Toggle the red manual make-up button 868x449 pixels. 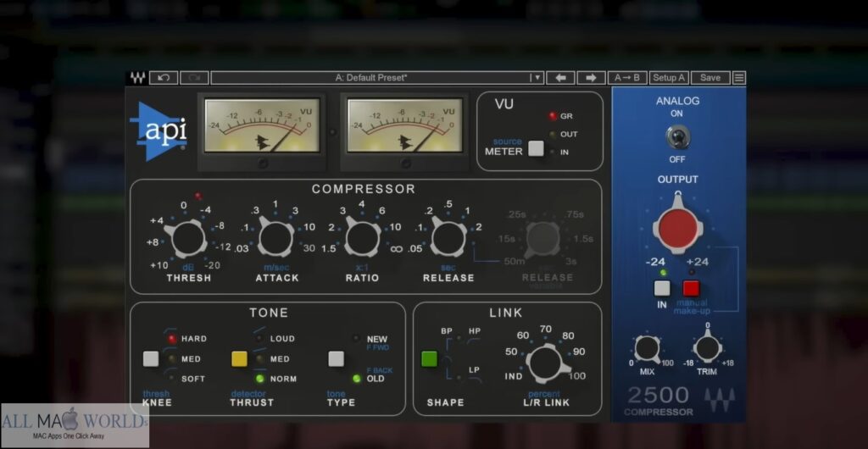(x=692, y=288)
